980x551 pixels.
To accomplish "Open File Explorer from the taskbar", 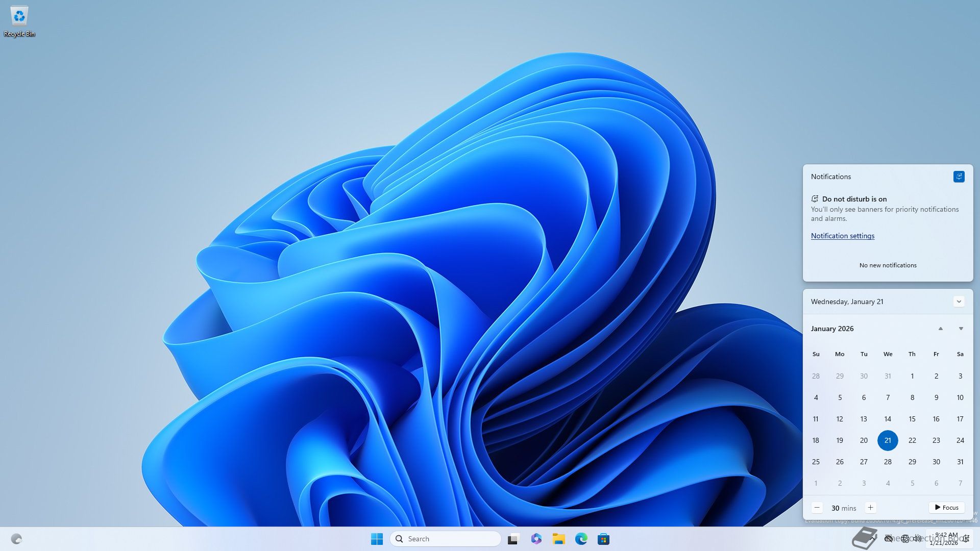I will (x=558, y=539).
